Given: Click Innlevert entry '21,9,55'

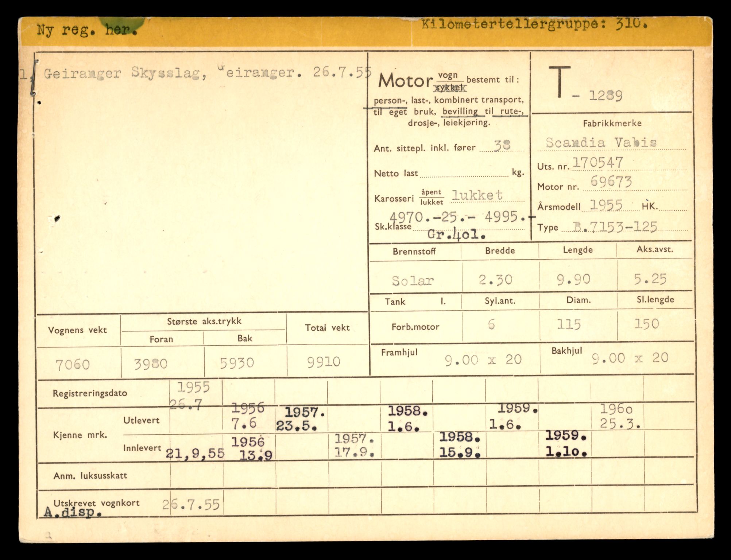Looking at the screenshot, I should coord(195,453).
